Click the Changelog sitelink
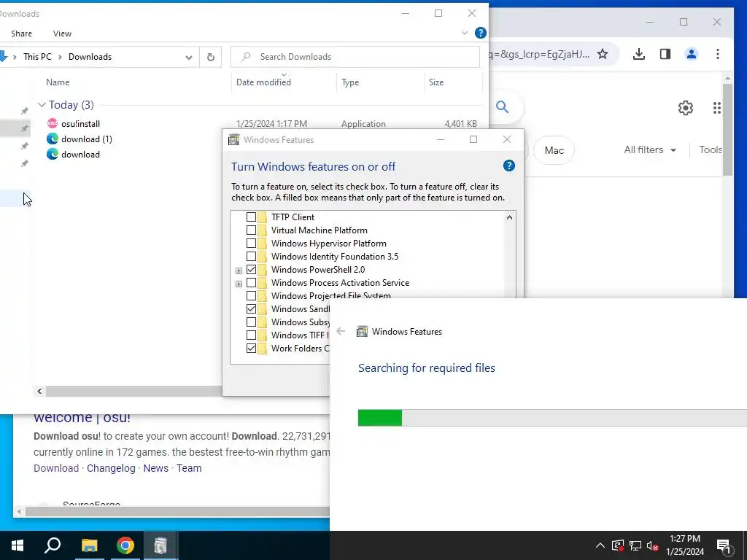Image resolution: width=747 pixels, height=560 pixels. pyautogui.click(x=111, y=468)
